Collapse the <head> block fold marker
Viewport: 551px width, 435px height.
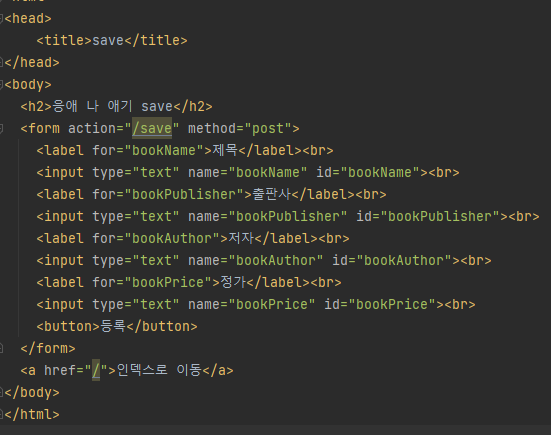point(1,19)
